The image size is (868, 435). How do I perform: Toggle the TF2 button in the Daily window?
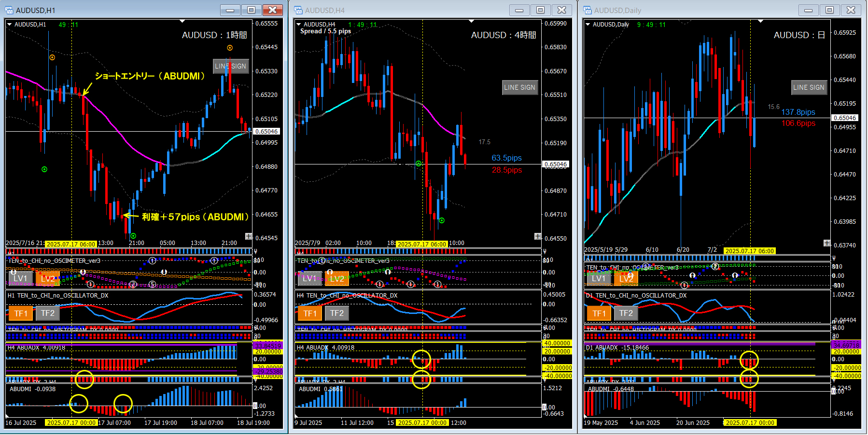tap(626, 313)
